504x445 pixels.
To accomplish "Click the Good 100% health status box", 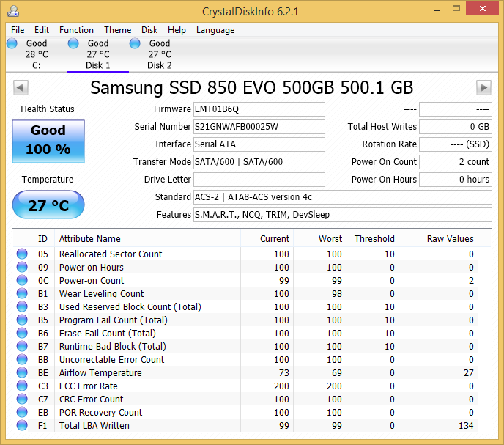I will pos(48,139).
